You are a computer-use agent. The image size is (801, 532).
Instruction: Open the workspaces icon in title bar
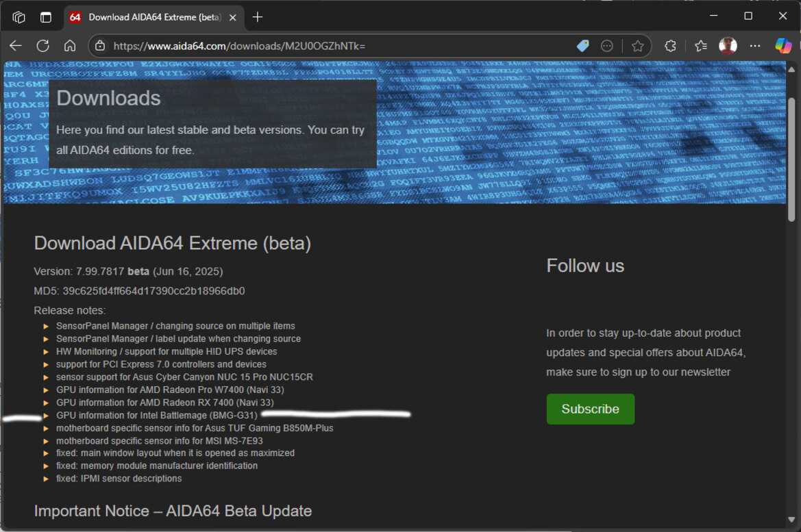coord(19,17)
